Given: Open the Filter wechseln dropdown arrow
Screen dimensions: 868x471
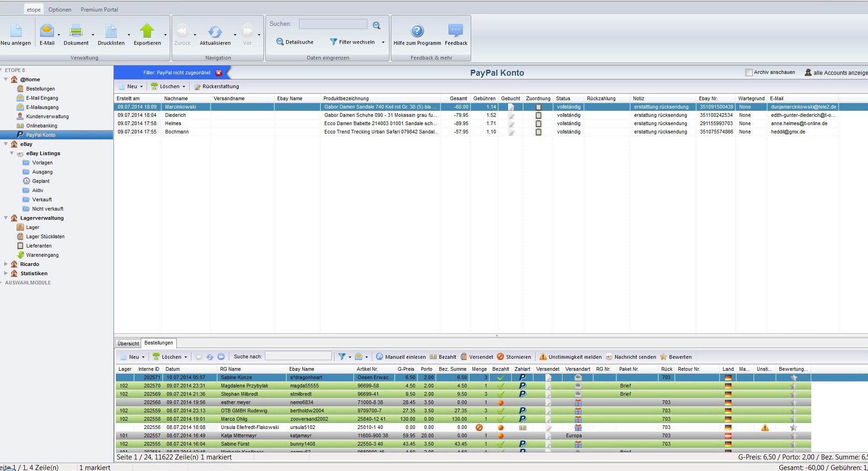Looking at the screenshot, I should coord(383,42).
